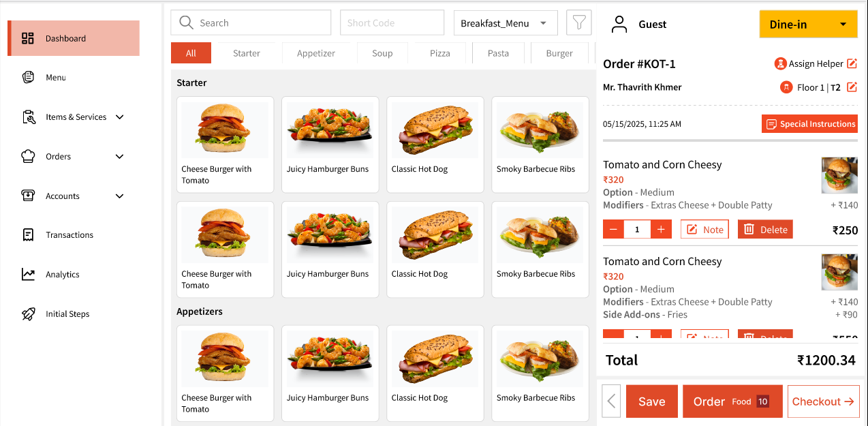This screenshot has height=426, width=868.
Task: Click the Order Food button
Action: pyautogui.click(x=732, y=401)
